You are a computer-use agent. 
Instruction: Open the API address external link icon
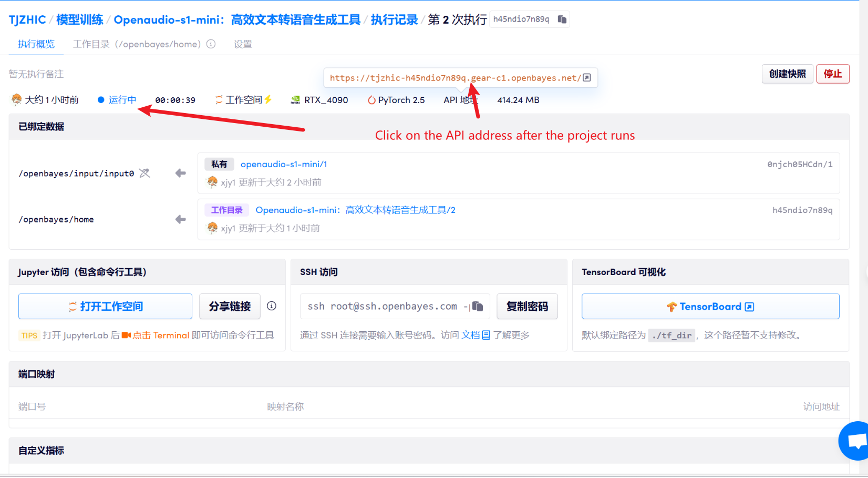coord(587,78)
